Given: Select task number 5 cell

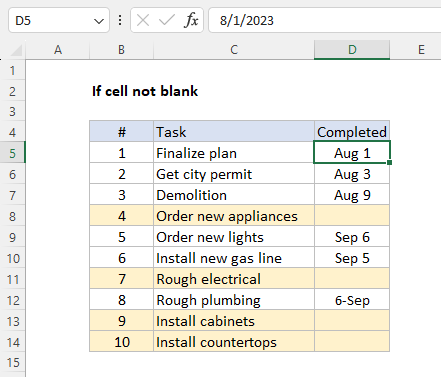Looking at the screenshot, I should [x=121, y=237].
